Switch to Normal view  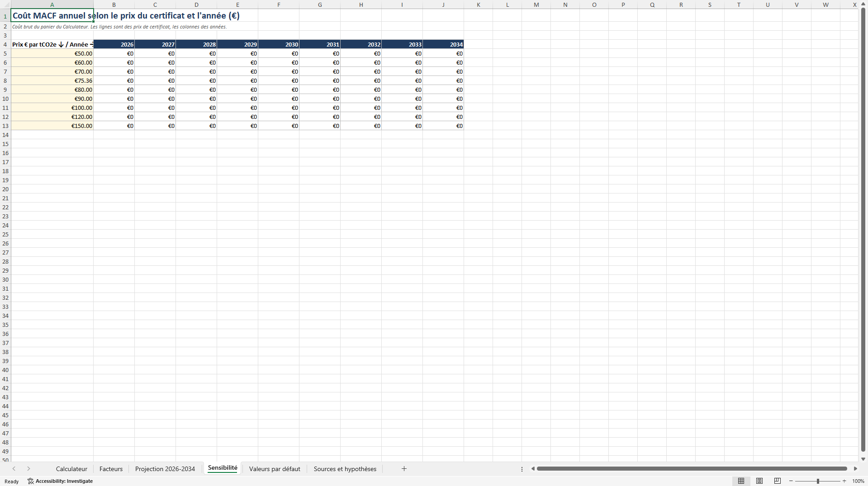click(x=741, y=481)
